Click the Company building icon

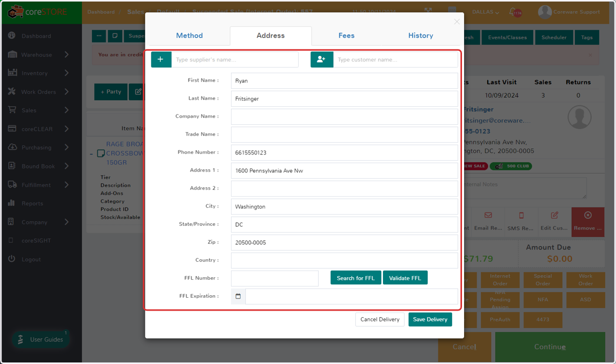[12, 222]
